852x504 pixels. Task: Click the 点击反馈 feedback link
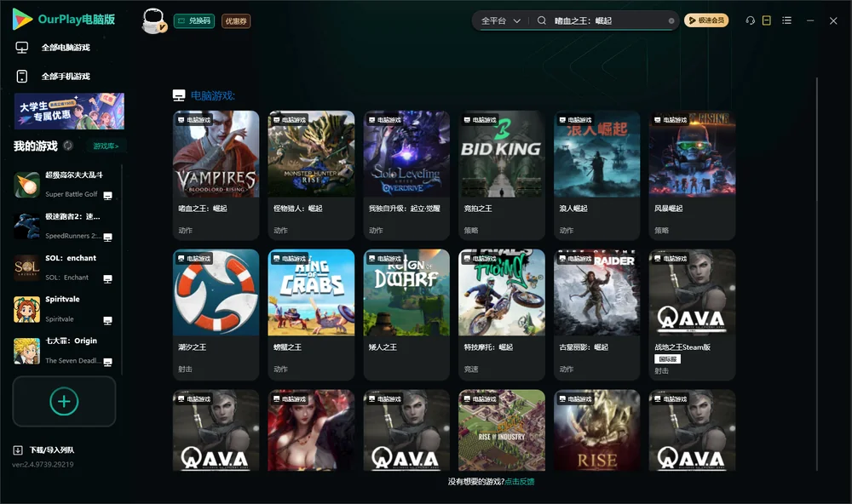(520, 481)
